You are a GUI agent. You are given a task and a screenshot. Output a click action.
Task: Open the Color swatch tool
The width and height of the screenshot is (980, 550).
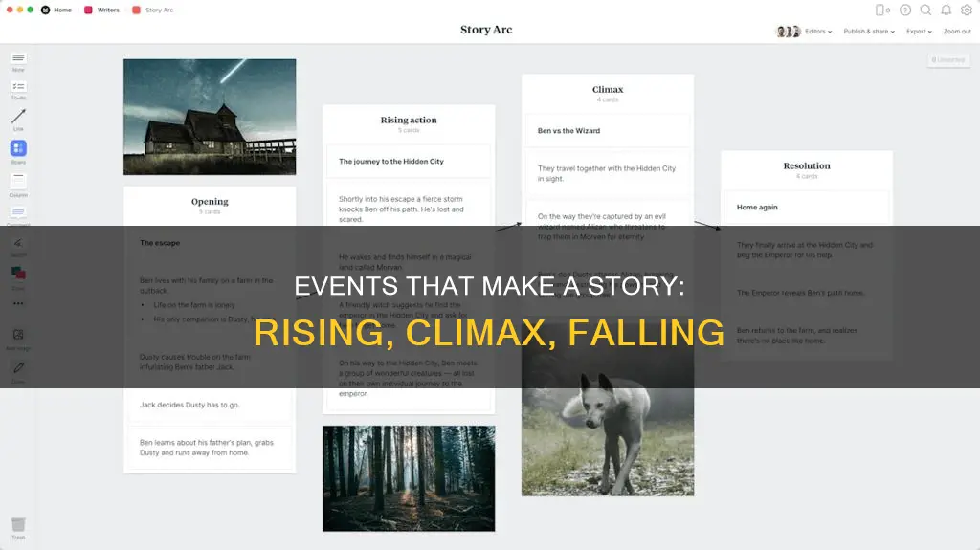pos(18,275)
